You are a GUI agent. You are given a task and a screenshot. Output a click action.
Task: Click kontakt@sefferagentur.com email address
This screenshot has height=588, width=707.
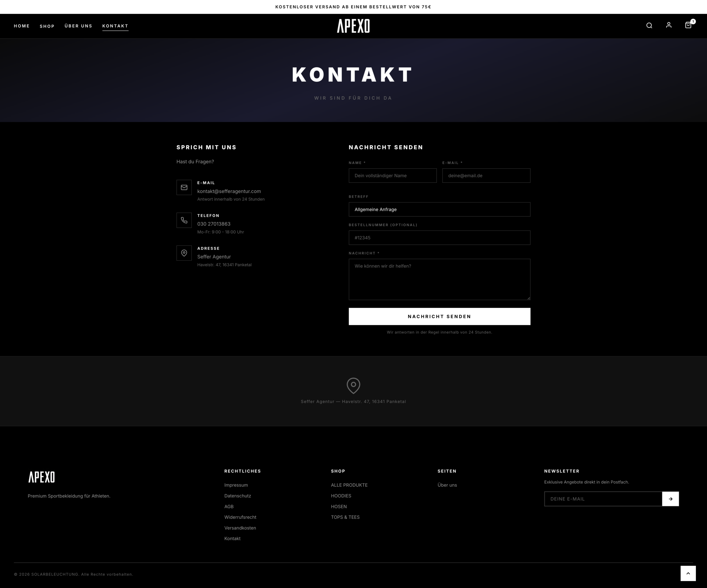(229, 191)
